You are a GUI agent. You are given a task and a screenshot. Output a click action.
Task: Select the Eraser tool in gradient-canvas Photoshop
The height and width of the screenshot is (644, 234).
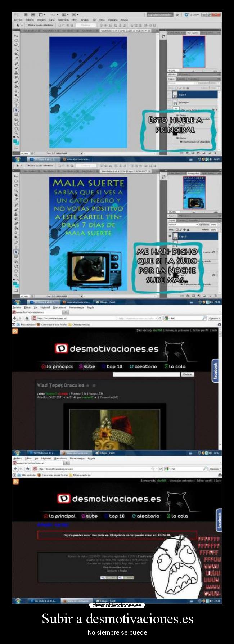coord(17,82)
